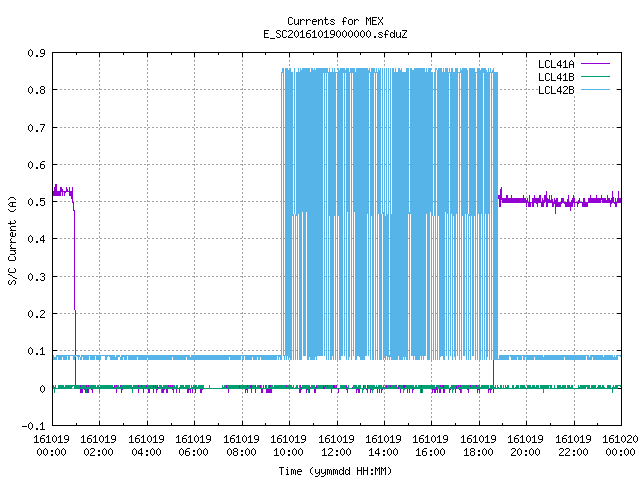640x480 pixels.
Task: Click the y-axis tick value -0.1
Action: [33, 426]
